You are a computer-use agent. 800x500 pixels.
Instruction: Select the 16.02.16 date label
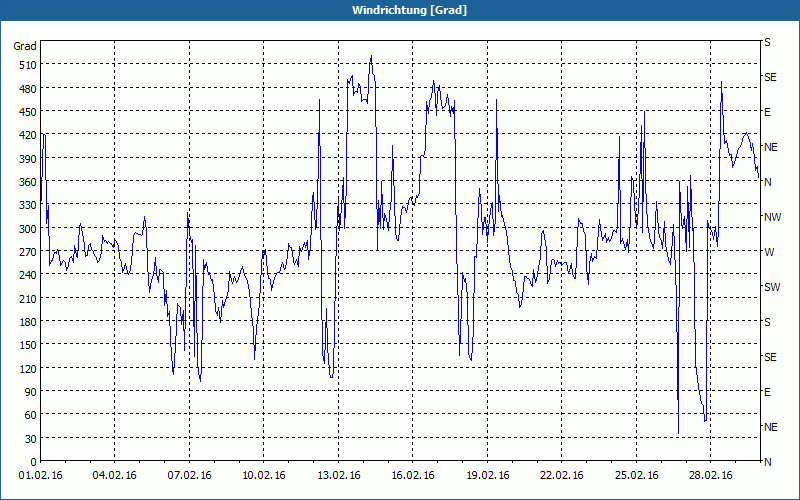pos(413,476)
